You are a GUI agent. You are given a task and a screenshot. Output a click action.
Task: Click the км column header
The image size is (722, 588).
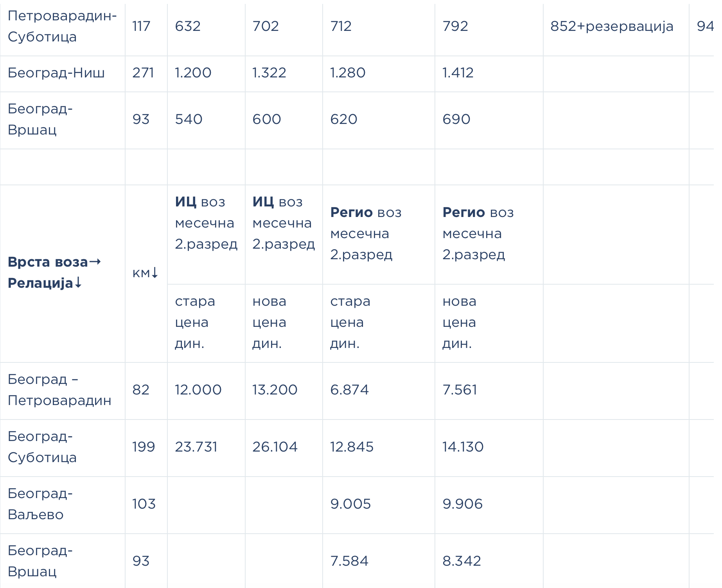[x=146, y=273]
